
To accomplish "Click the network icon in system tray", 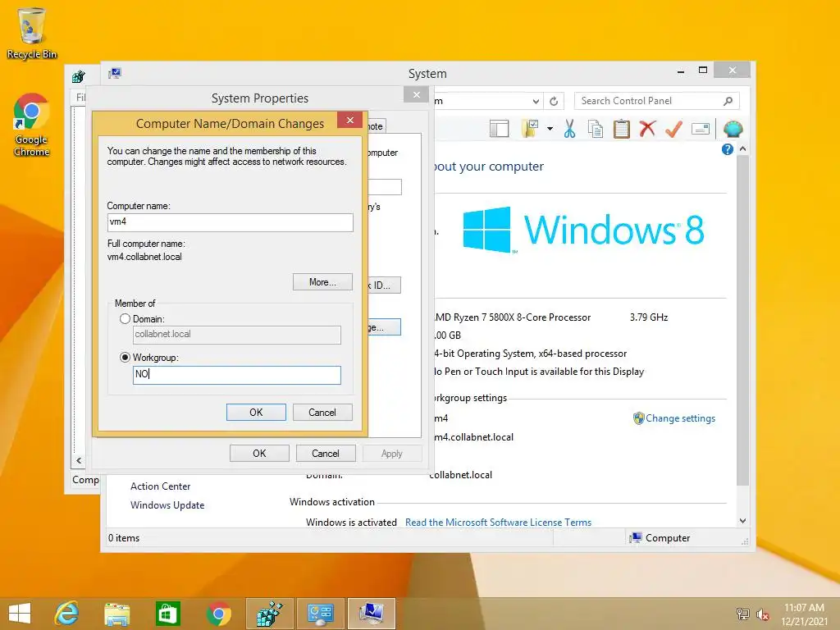I will pyautogui.click(x=742, y=614).
